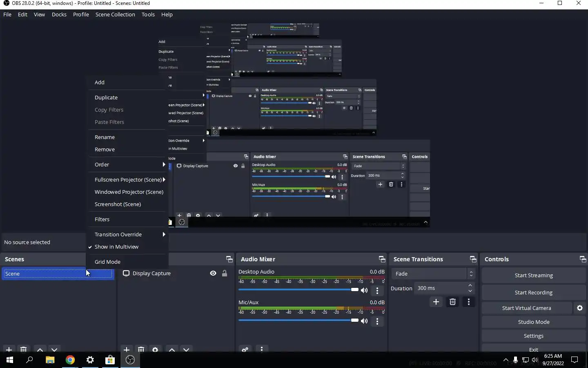This screenshot has height=368, width=588.
Task: Float the Audio Mixer dock panel
Action: (x=382, y=259)
